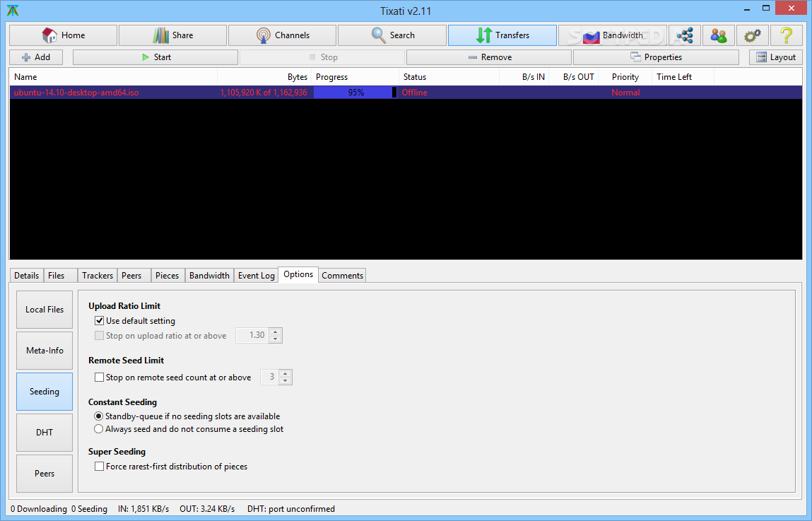Open the Transfers section

tap(502, 35)
